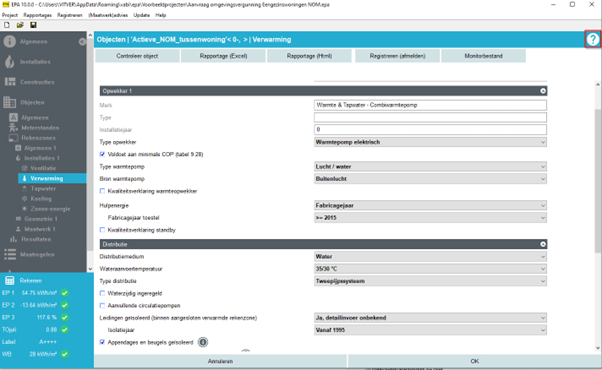The width and height of the screenshot is (602, 370).
Task: Select Tapwater in the tree
Action: (x=43, y=188)
